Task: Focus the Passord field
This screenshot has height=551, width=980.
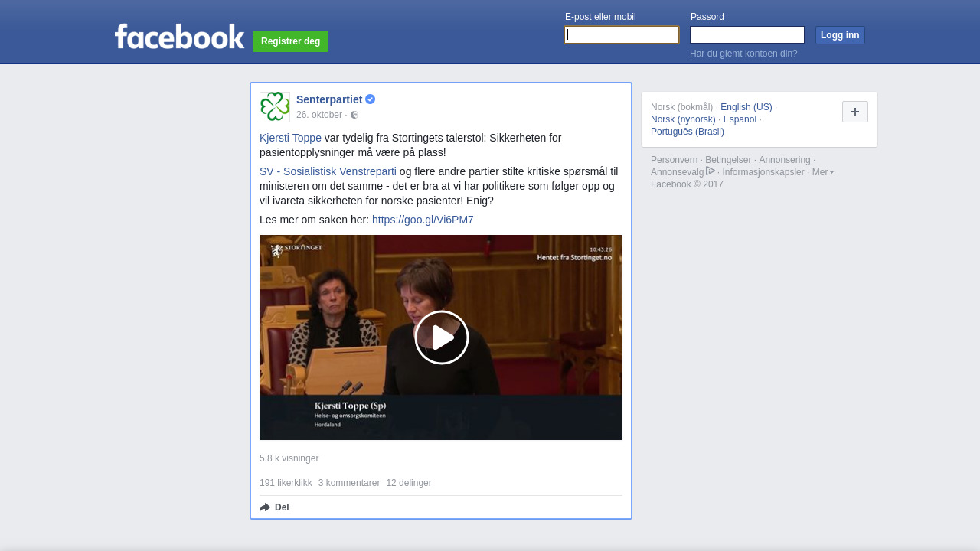Action: coord(747,34)
